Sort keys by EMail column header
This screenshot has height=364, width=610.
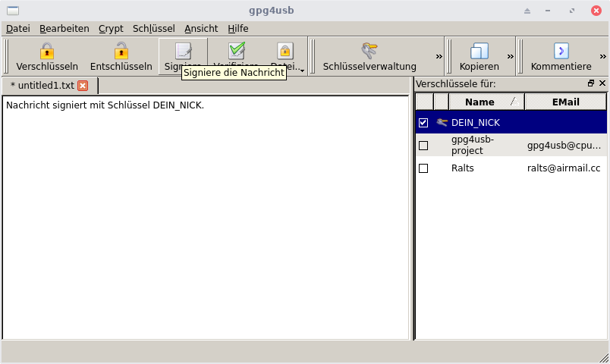(566, 102)
